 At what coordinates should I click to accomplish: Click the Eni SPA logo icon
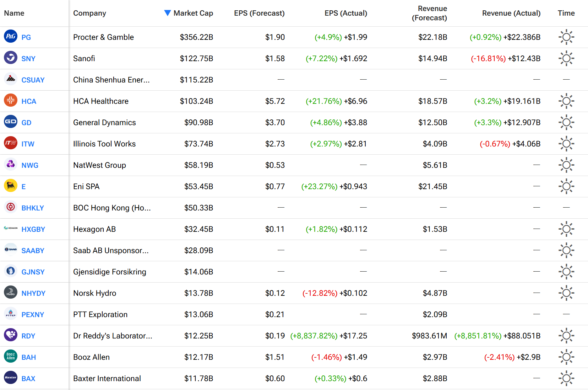(11, 186)
